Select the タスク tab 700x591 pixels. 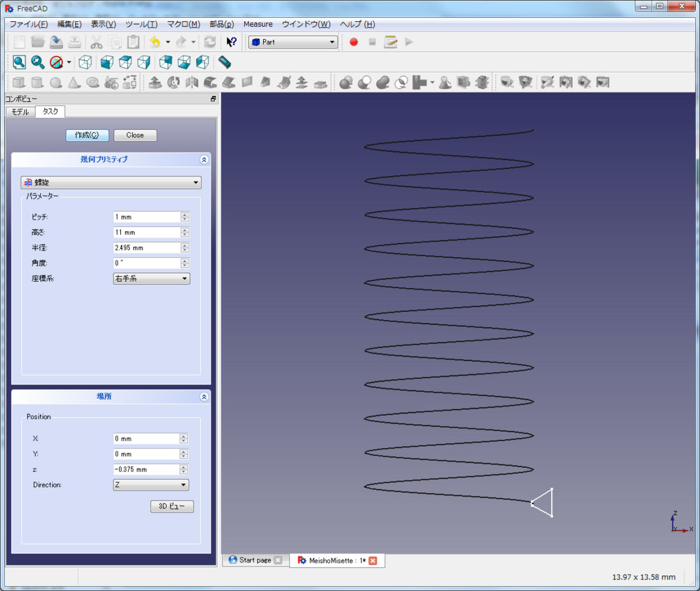tap(50, 111)
